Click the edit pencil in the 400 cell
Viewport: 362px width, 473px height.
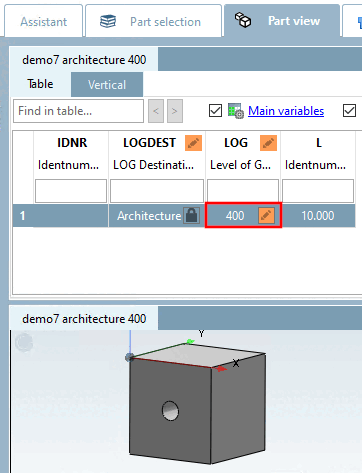(267, 216)
